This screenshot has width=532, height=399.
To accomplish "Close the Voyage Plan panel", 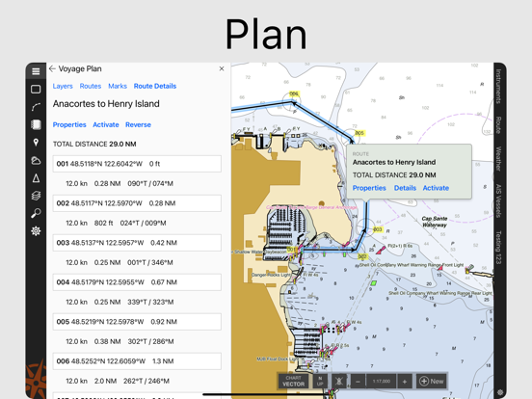I will [222, 68].
